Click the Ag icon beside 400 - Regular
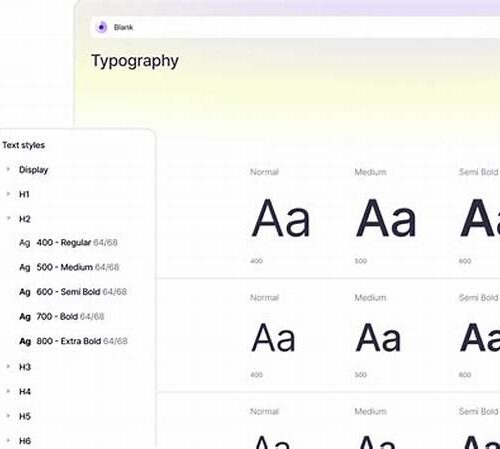Screen dimensions: 500x449 pyautogui.click(x=25, y=243)
